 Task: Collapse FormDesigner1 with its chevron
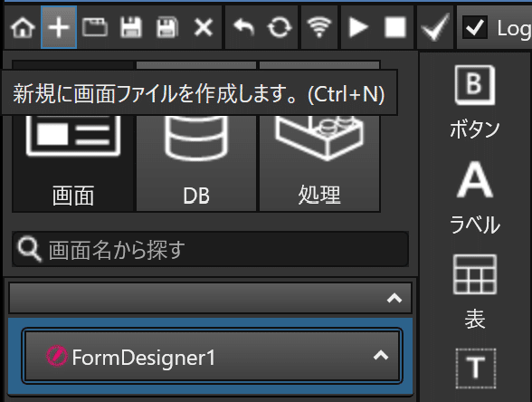[x=381, y=356]
